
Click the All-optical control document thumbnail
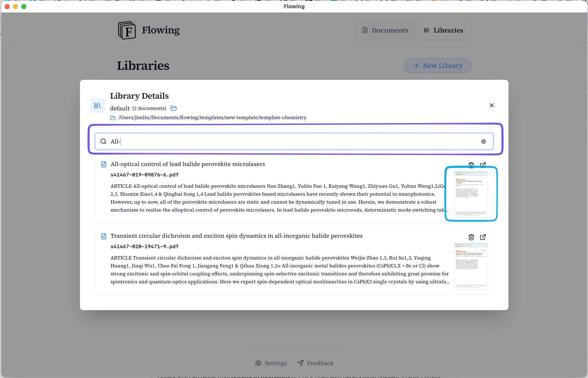point(471,194)
